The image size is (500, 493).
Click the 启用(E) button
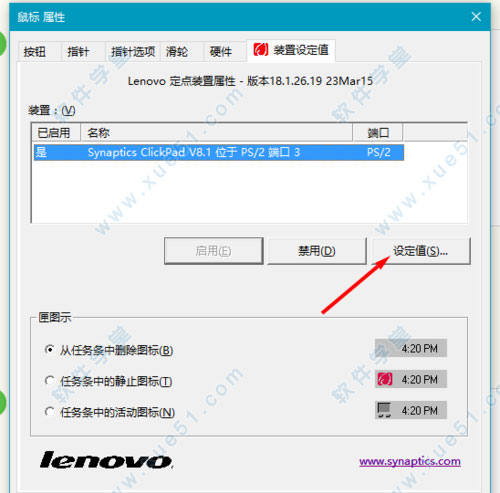pos(213,251)
